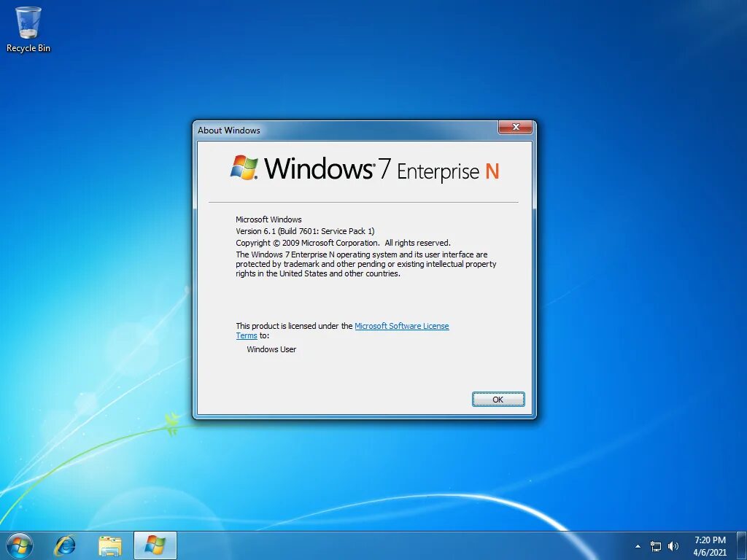The width and height of the screenshot is (747, 560).
Task: Open the network tray icon
Action: click(656, 546)
